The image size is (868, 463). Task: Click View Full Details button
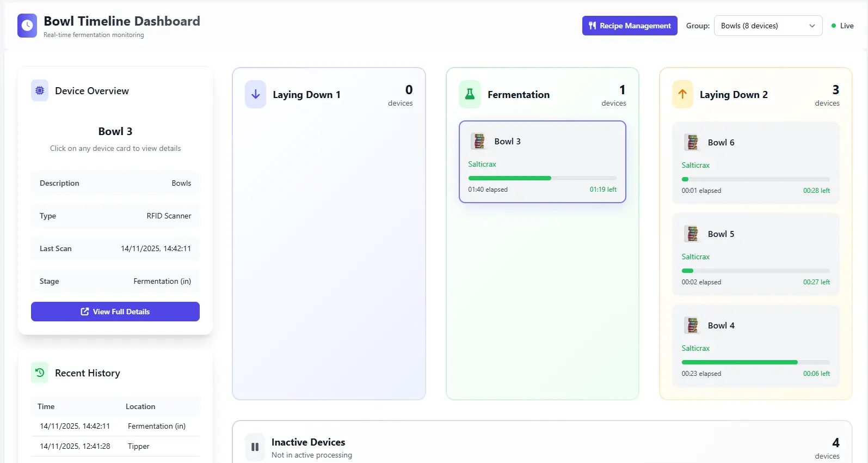115,312
